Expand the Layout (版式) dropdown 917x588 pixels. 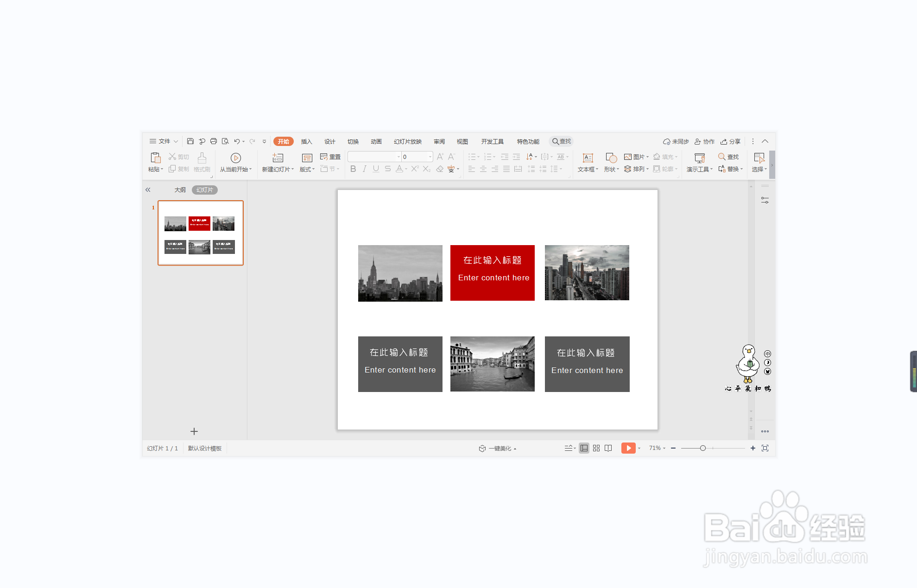pos(307,169)
